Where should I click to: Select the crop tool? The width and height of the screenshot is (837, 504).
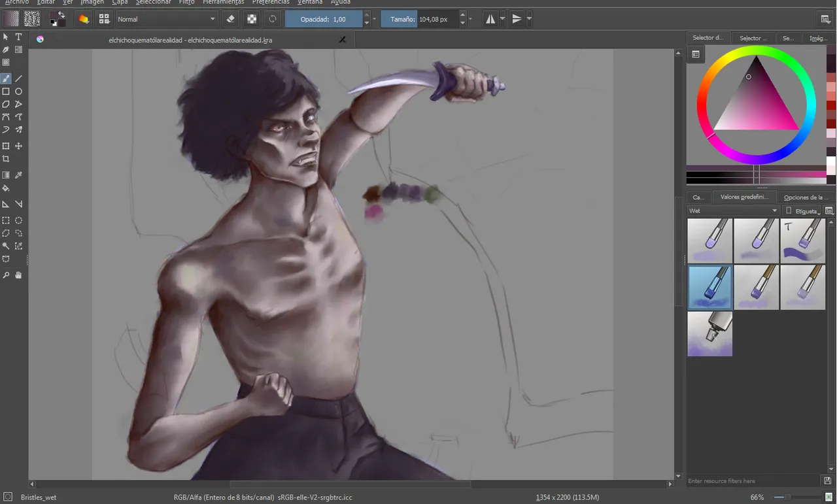[x=6, y=159]
